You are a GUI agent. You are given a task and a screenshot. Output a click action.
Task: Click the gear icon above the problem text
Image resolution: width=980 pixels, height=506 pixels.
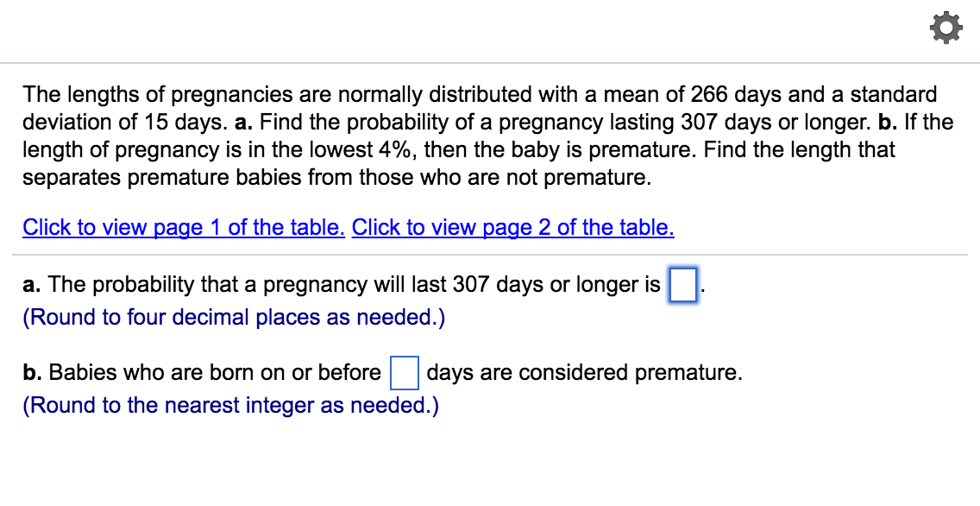coord(945,27)
